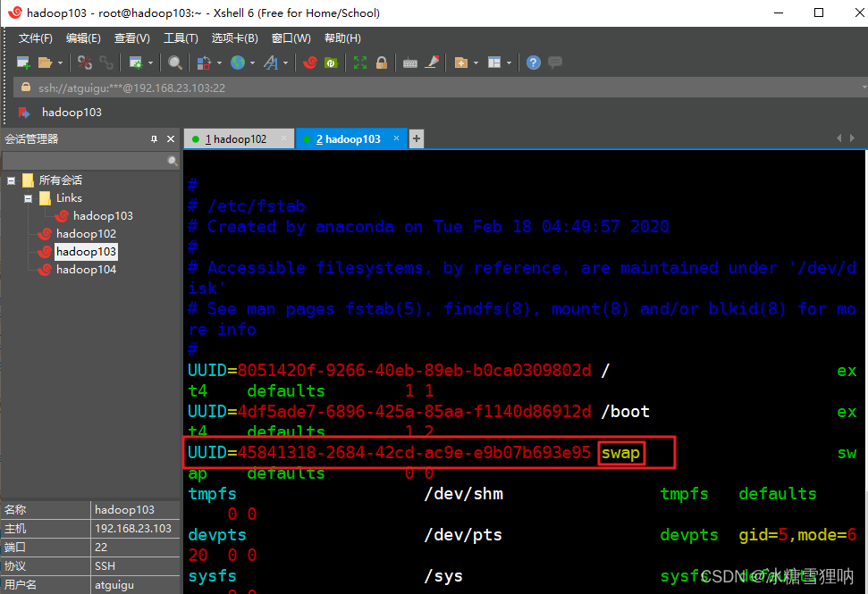
Task: Click the Keyboard mapping icon
Action: click(410, 63)
